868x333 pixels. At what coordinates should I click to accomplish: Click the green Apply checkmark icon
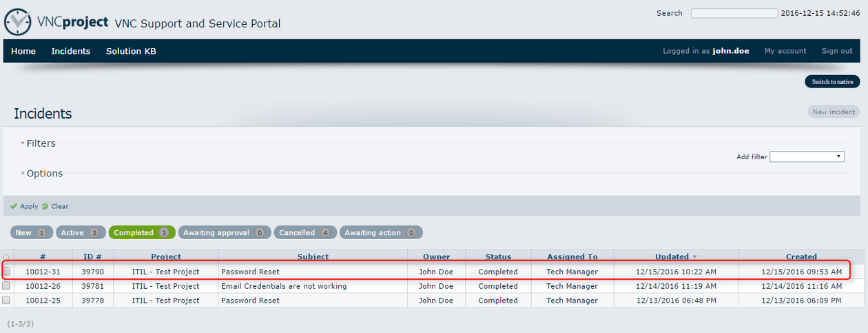[14, 206]
